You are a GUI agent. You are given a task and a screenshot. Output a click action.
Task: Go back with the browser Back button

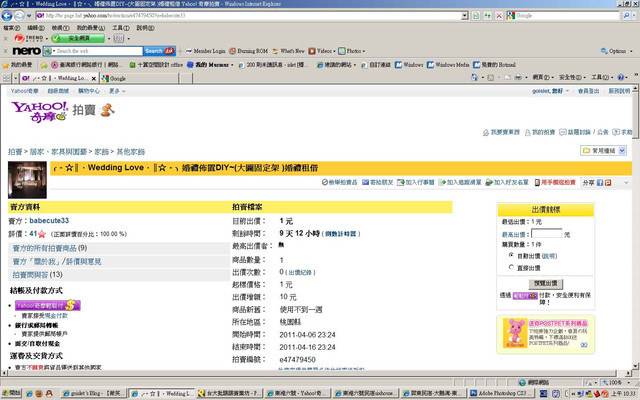point(7,16)
